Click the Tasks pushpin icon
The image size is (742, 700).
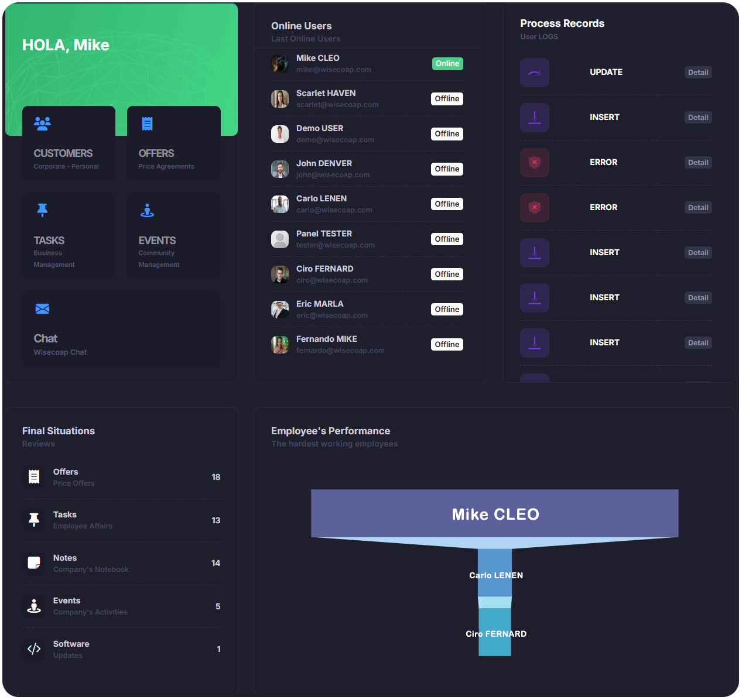click(x=42, y=210)
